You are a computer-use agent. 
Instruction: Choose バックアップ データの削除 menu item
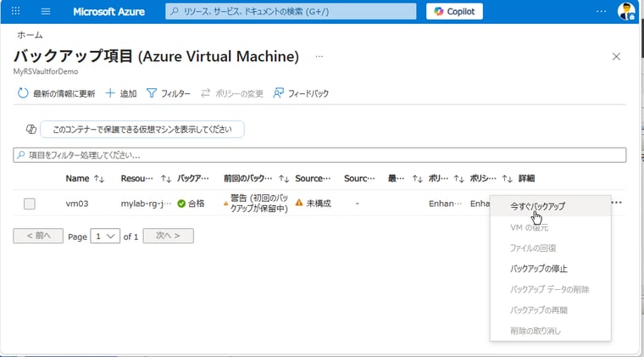550,289
